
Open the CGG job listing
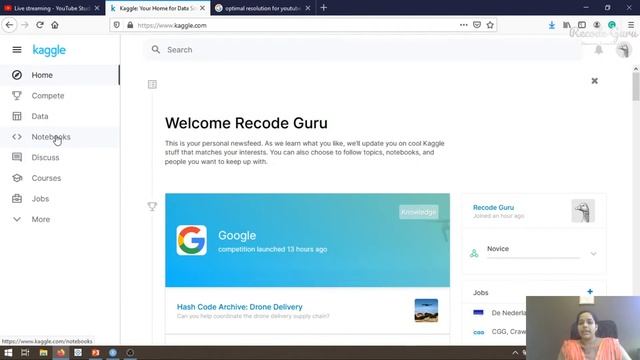[508, 332]
